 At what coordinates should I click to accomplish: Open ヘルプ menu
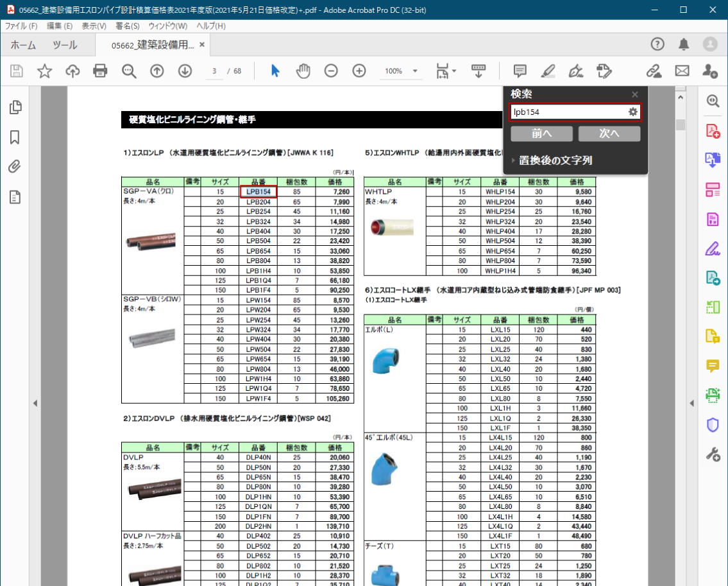tap(211, 26)
